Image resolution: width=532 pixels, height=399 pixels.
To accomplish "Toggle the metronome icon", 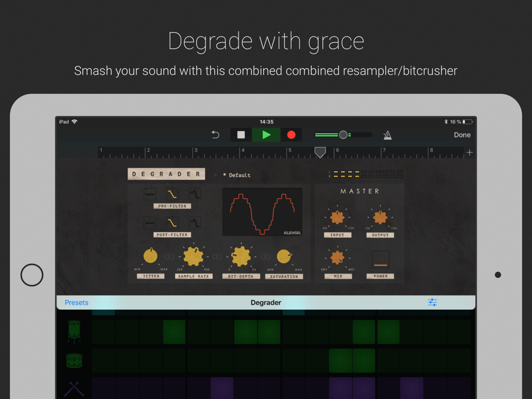I will tap(388, 135).
